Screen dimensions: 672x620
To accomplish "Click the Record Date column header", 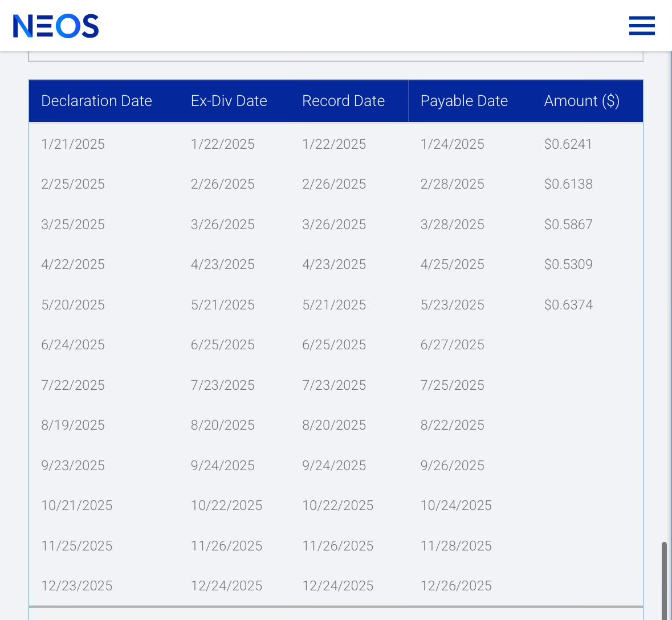I will [x=343, y=101].
